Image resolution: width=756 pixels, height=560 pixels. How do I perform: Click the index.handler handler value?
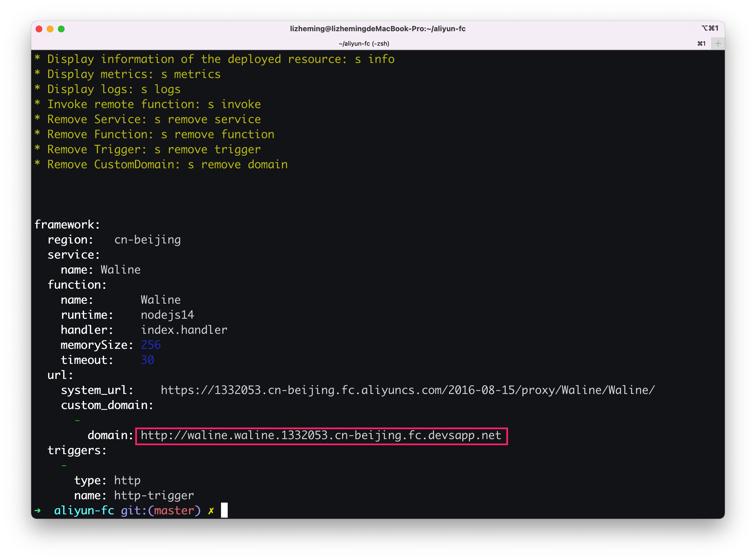click(x=184, y=330)
